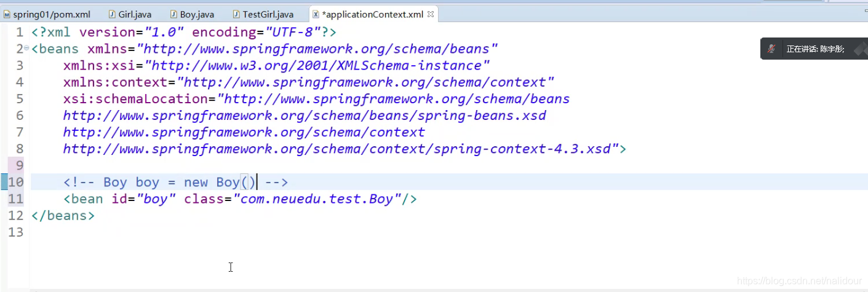
Task: Place cursor in the xml version declaration line
Action: (184, 32)
